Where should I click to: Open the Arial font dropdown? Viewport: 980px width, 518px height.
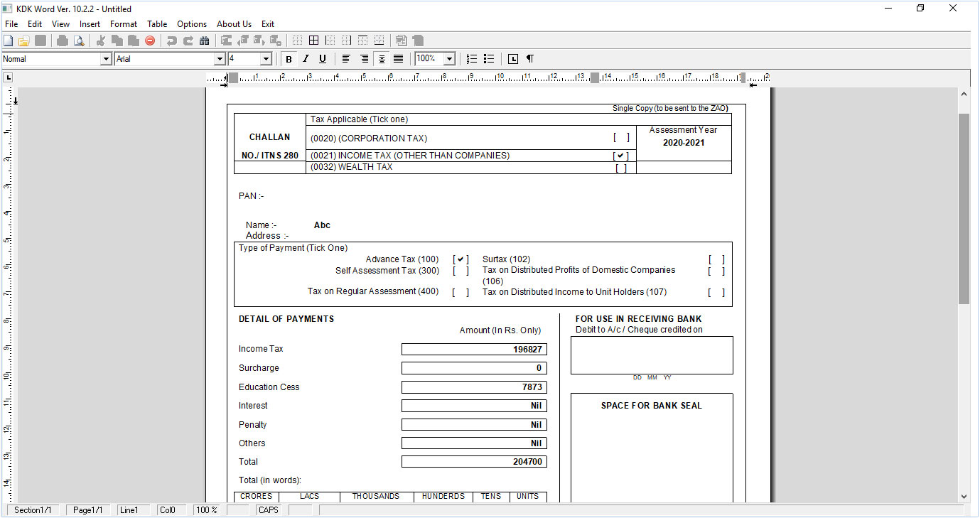coord(220,59)
